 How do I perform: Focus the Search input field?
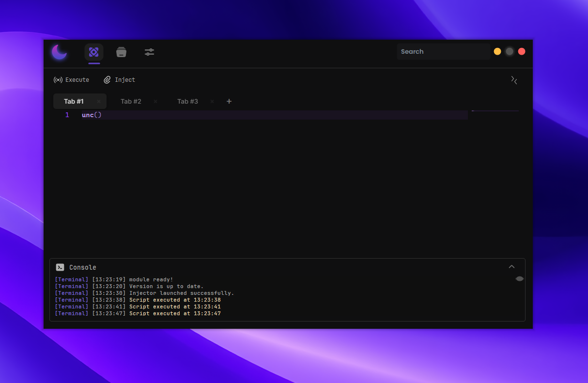coord(444,52)
